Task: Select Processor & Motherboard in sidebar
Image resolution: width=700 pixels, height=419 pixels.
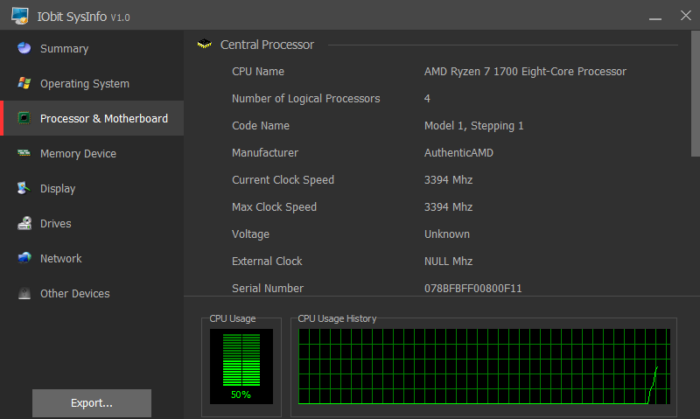Action: tap(92, 118)
